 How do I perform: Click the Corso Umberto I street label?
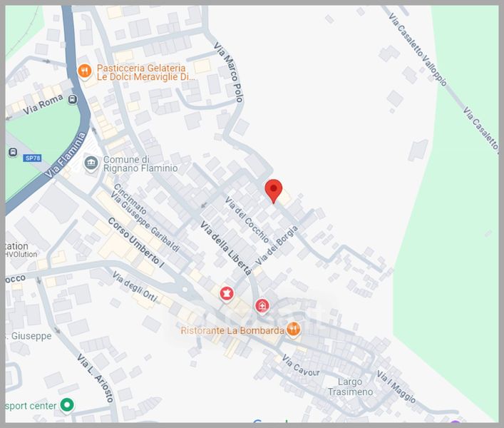136,242
